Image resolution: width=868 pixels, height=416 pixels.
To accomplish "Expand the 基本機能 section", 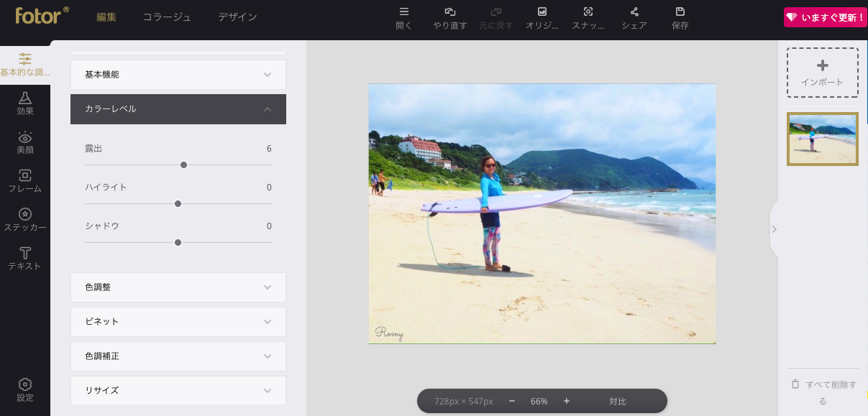I will 178,75.
